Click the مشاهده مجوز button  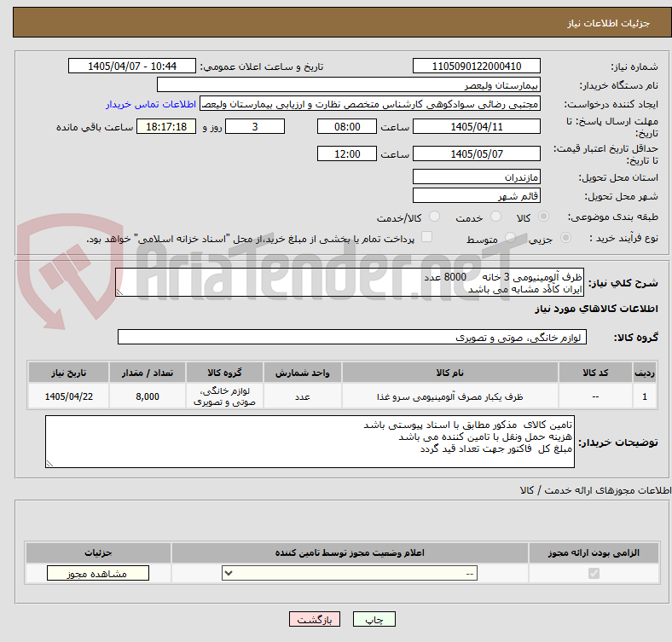(98, 573)
